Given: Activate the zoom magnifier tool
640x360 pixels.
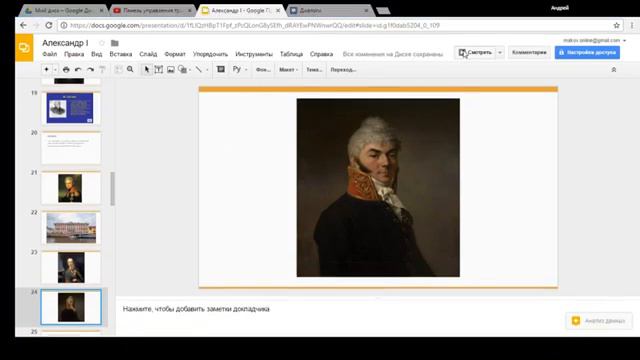Looking at the screenshot, I should 130,69.
